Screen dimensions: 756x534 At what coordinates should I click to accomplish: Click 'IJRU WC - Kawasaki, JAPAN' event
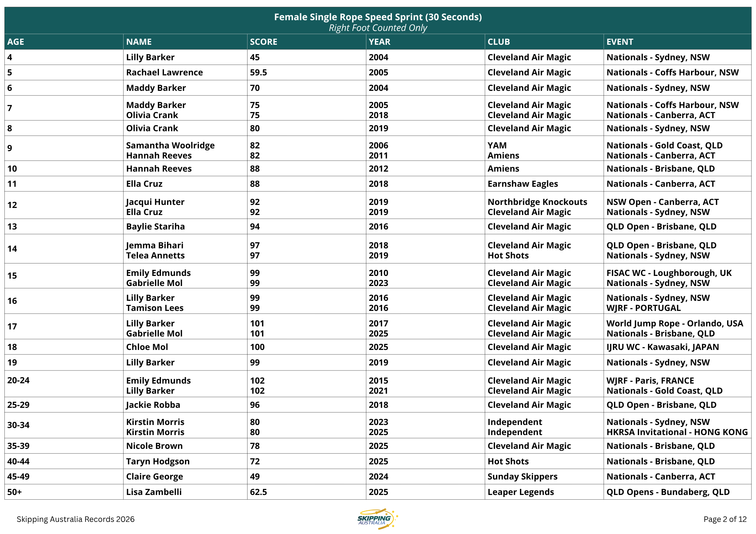pyautogui.click(x=662, y=347)
